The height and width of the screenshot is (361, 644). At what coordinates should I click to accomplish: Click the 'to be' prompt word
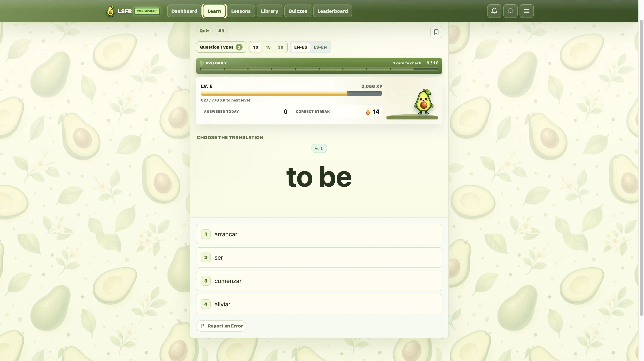pos(319,177)
